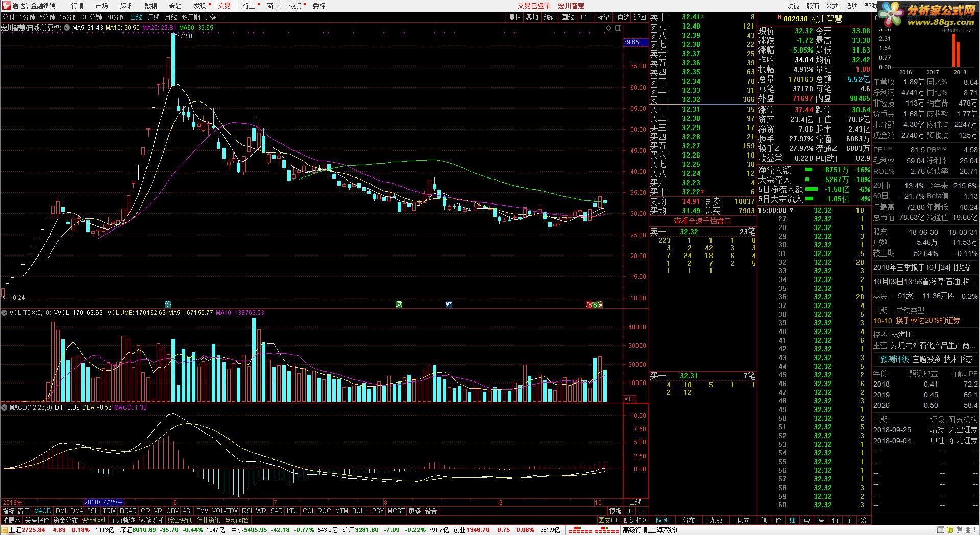Open the 模板 template selector
The image size is (980, 535).
tap(615, 511)
